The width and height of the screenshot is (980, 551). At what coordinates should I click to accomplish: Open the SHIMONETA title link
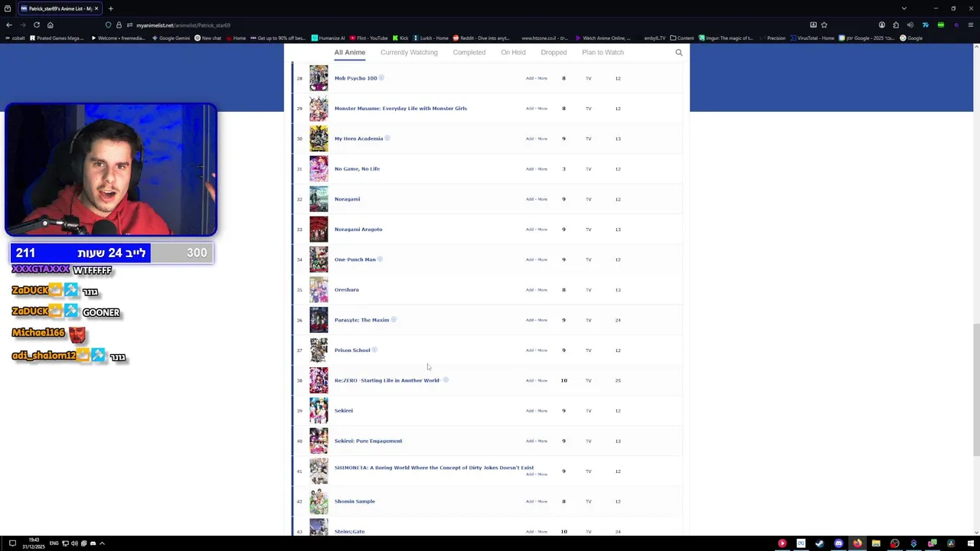[434, 468]
